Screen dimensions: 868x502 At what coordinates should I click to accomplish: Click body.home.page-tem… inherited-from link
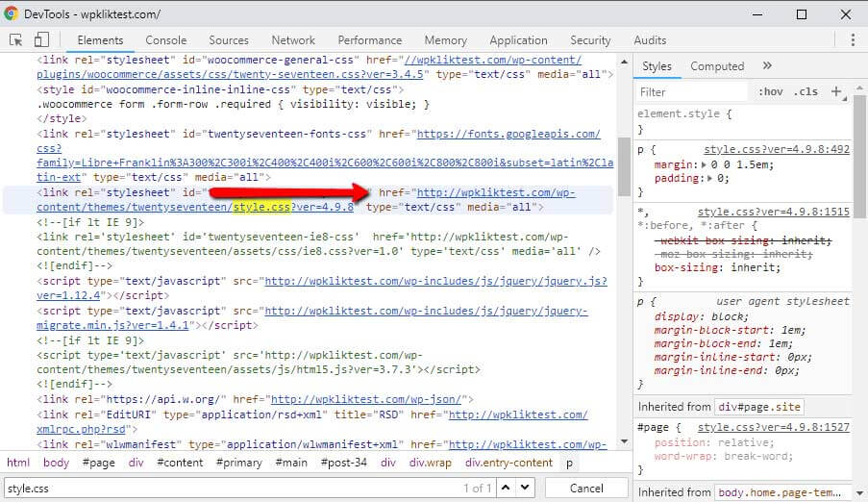click(780, 492)
